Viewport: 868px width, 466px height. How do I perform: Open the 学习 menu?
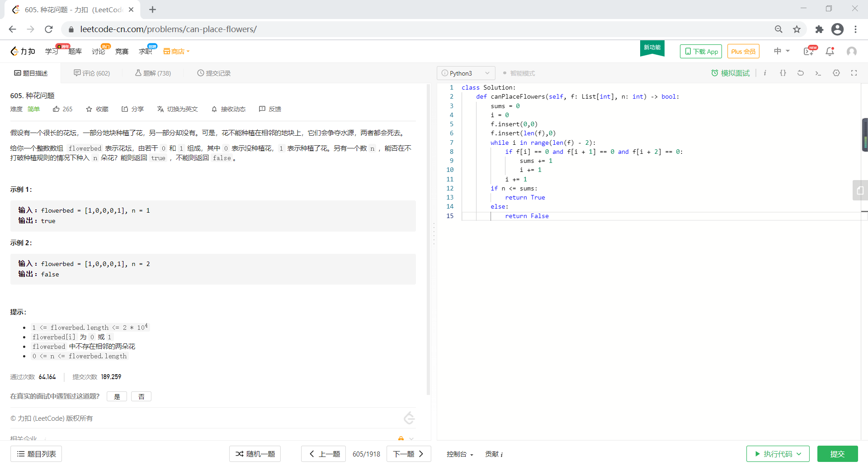52,52
